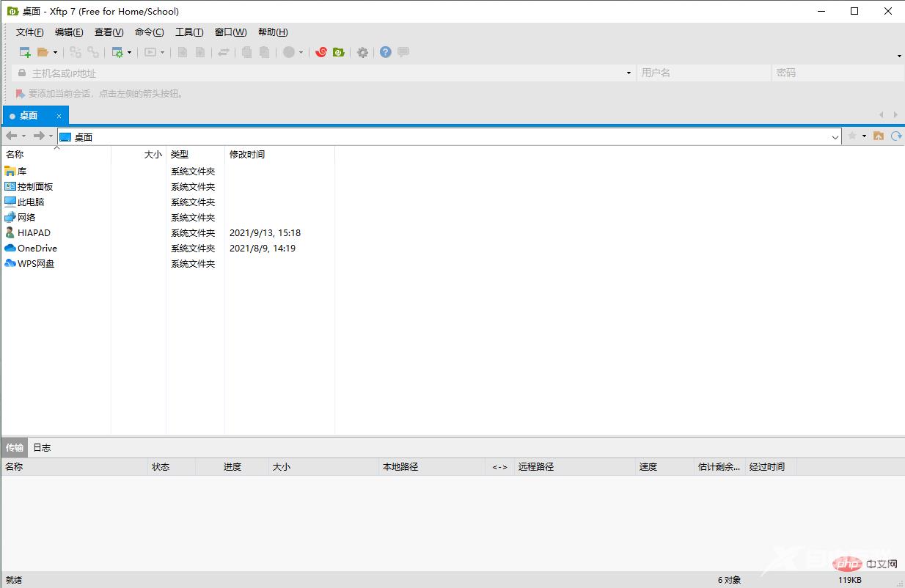
Task: Expand the 桌面 path combo box dropdown
Action: [x=835, y=137]
